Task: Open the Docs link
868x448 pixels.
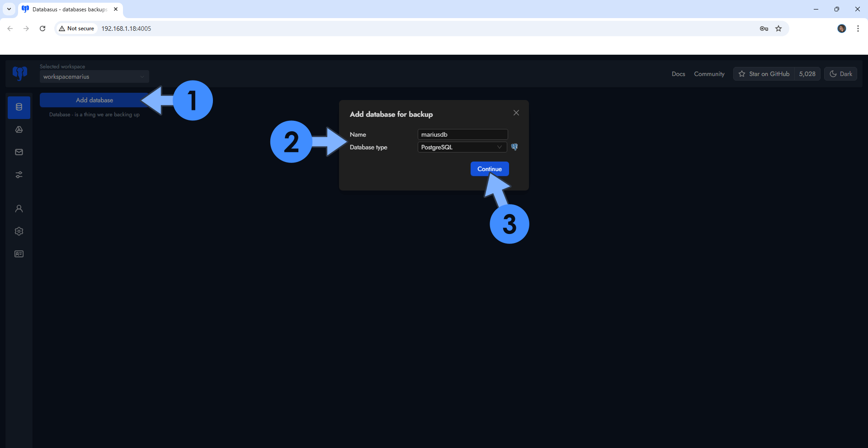Action: pos(678,74)
